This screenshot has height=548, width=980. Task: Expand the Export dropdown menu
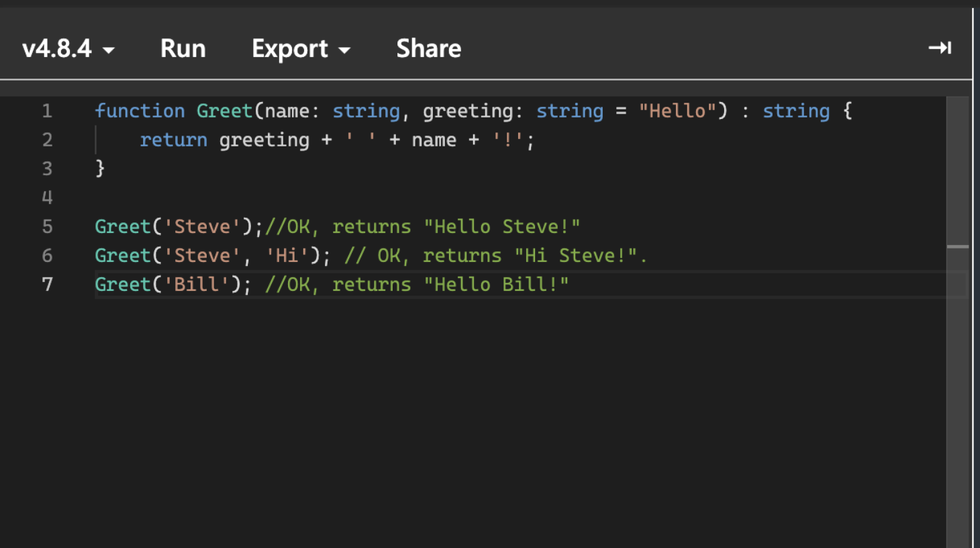coord(301,49)
